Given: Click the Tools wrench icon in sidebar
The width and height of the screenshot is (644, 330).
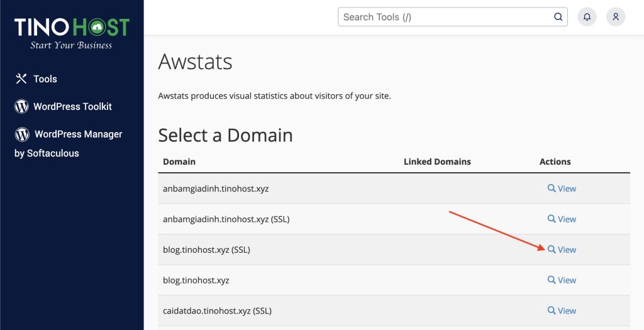Looking at the screenshot, I should [21, 79].
